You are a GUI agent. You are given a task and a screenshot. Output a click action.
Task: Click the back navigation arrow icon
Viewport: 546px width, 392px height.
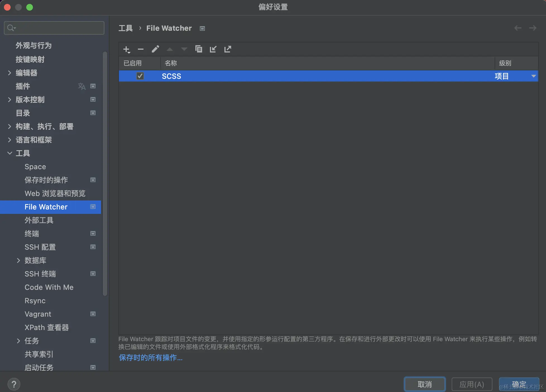tap(518, 28)
